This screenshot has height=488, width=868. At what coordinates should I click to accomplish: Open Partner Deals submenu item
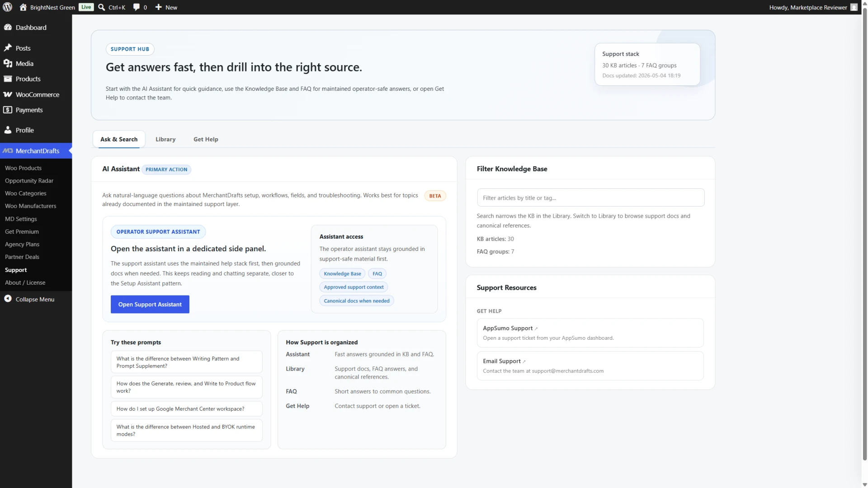[22, 257]
